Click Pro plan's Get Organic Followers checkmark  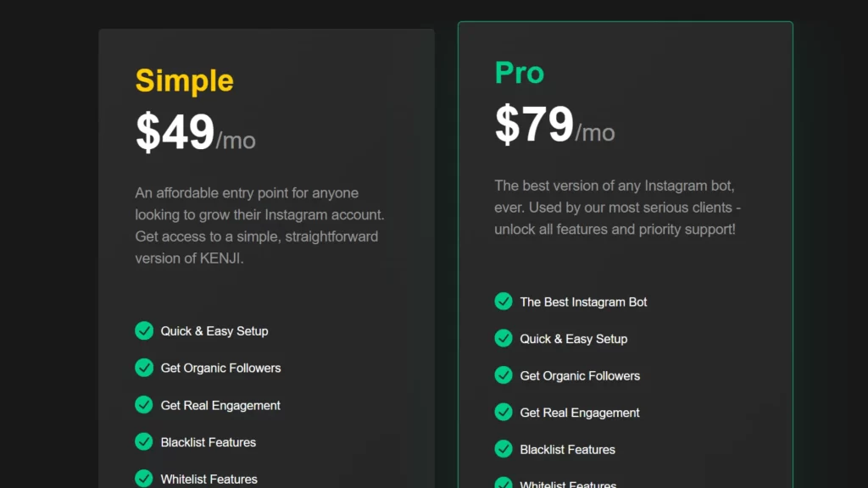tap(504, 375)
